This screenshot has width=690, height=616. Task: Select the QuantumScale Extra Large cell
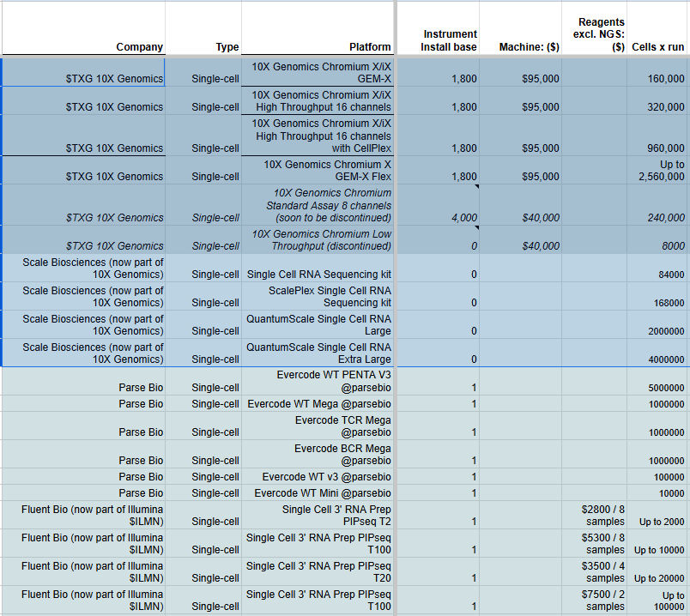317,353
